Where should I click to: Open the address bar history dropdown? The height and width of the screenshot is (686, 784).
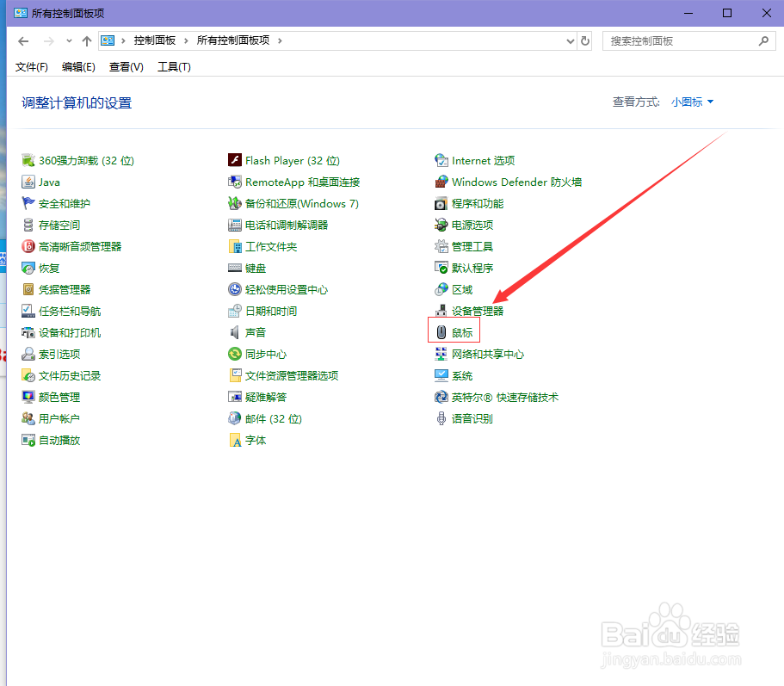571,40
